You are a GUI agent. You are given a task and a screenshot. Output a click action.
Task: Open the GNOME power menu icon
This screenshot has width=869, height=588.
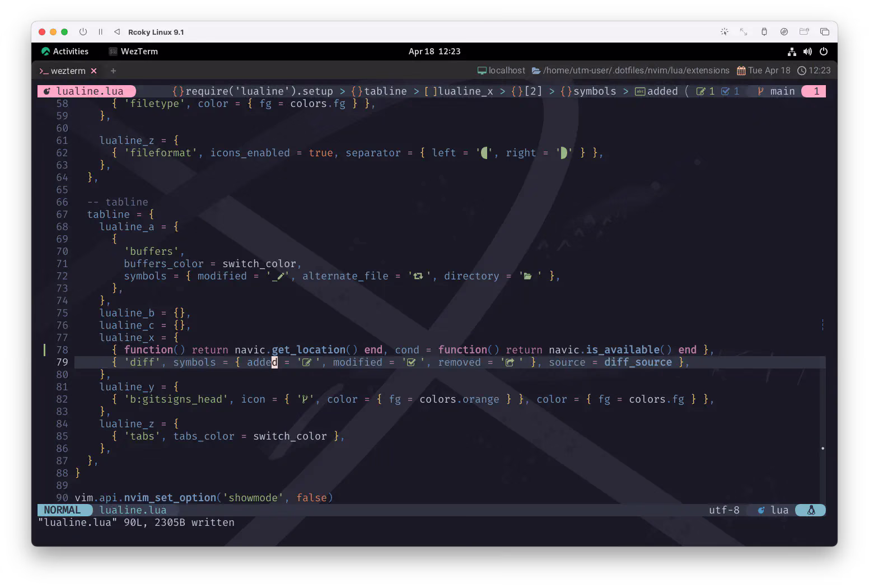point(824,52)
